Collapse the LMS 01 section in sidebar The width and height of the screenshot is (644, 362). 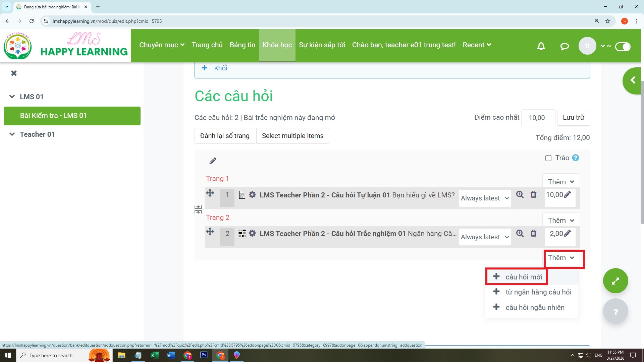coord(12,97)
